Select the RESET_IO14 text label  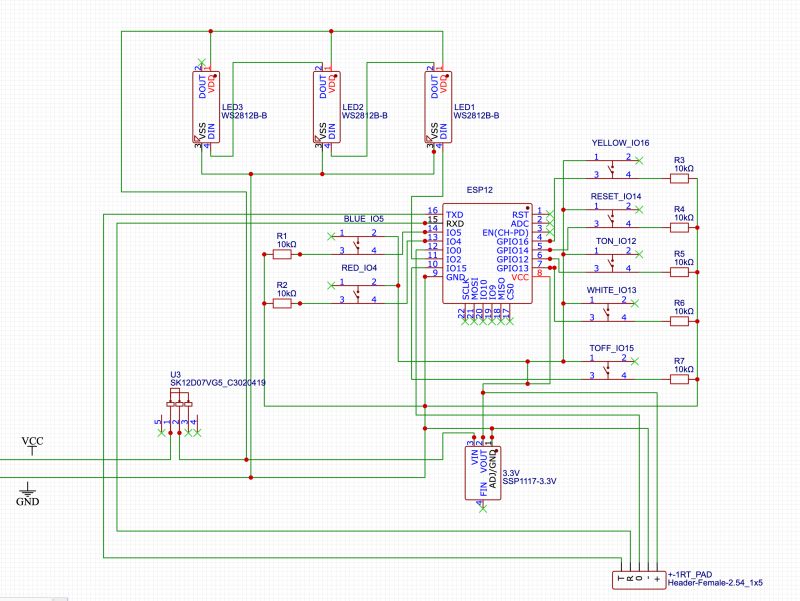click(616, 196)
